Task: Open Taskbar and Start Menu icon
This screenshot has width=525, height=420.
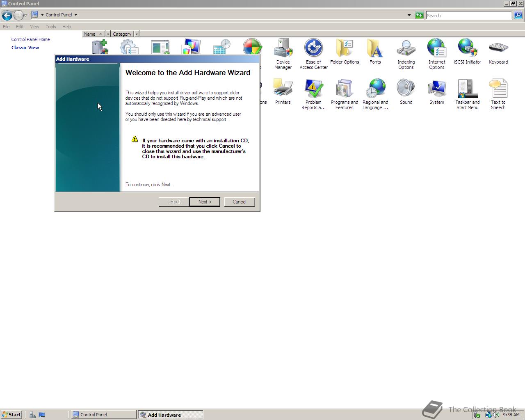Action: (x=467, y=94)
